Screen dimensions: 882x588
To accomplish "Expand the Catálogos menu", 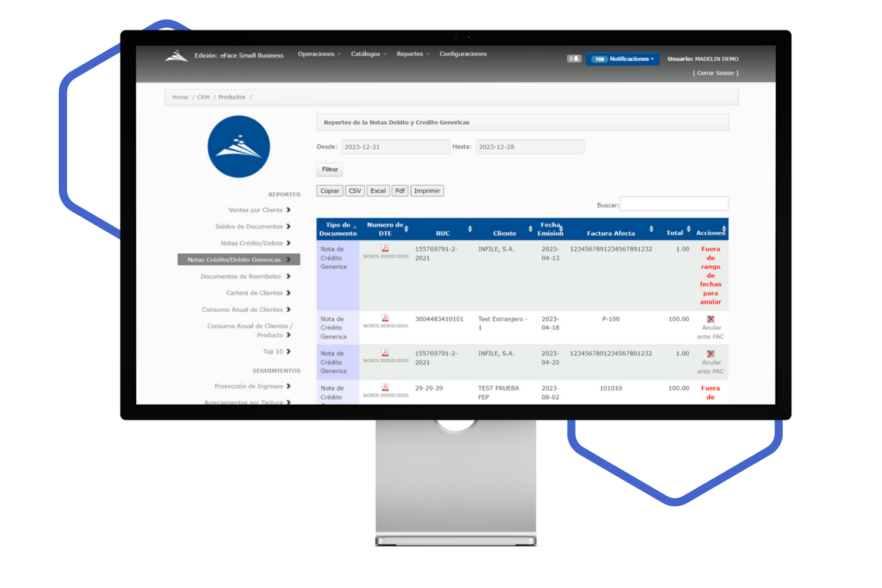I will (368, 54).
